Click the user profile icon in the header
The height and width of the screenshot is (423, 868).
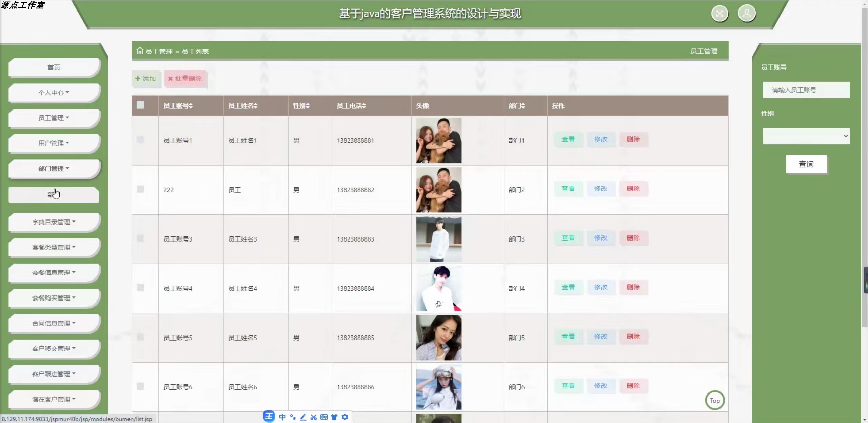(747, 14)
